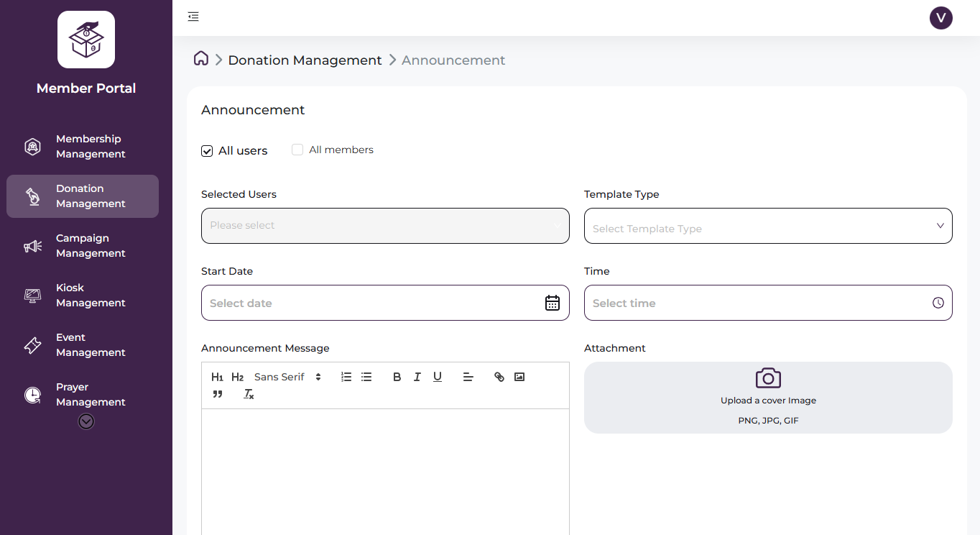Clear formatting in the announcement editor

[249, 393]
